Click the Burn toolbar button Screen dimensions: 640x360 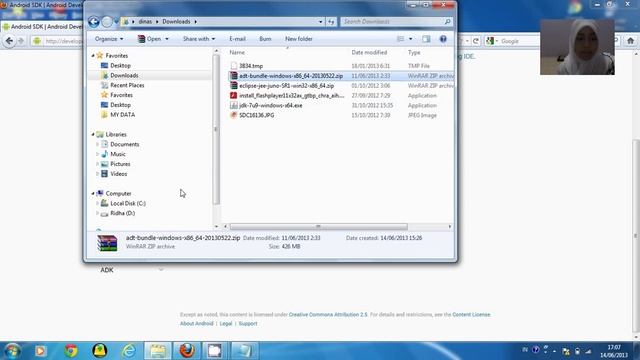(265, 39)
